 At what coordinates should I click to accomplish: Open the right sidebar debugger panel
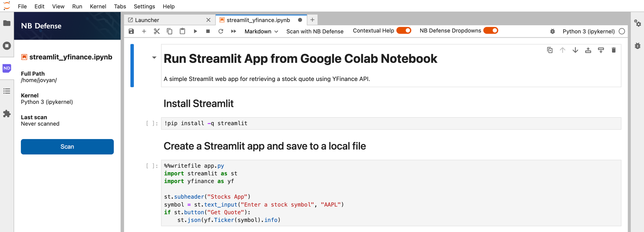[638, 46]
